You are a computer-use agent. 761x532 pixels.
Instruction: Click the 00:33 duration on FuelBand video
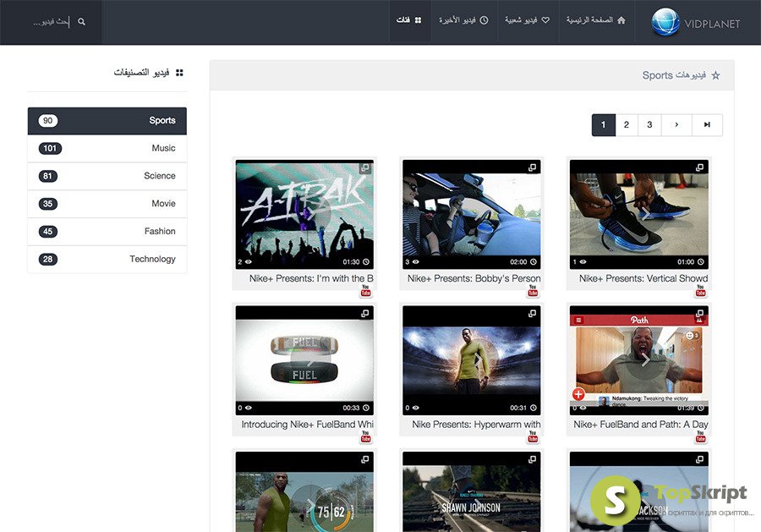351,409
